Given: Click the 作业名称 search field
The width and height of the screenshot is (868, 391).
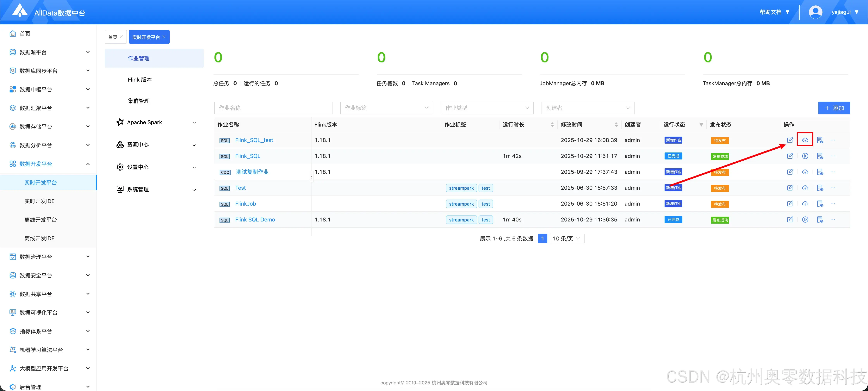Looking at the screenshot, I should 273,108.
